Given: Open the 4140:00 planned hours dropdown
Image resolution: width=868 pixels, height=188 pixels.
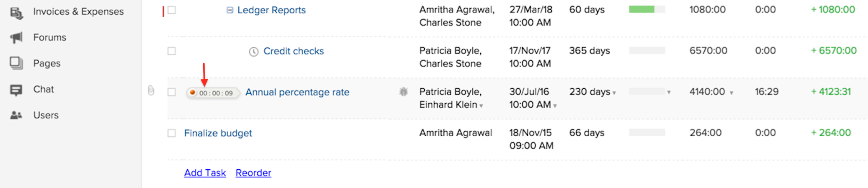Looking at the screenshot, I should [x=731, y=93].
